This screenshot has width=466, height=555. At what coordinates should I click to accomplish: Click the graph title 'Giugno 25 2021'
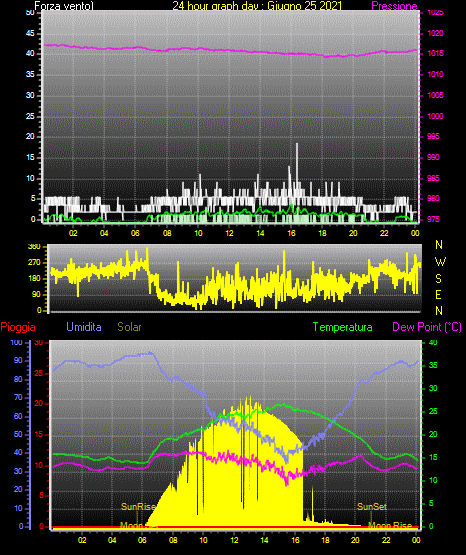(304, 6)
